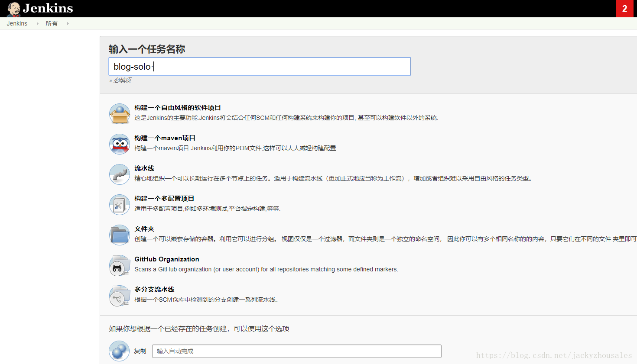Choose 构建一个自由风格的软件项目 title
Viewport: 637px width, 364px height.
pyautogui.click(x=178, y=108)
